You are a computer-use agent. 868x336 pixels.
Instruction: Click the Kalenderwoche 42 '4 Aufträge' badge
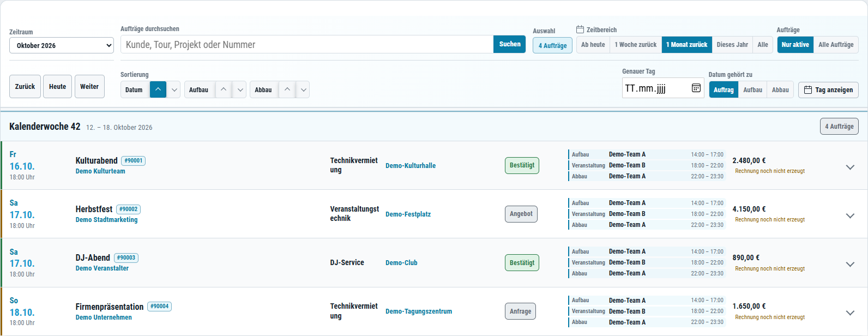839,127
